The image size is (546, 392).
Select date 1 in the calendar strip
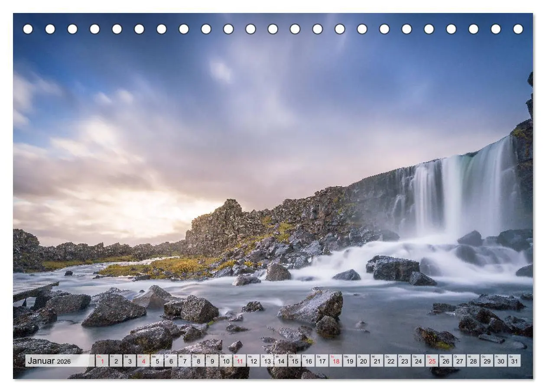(x=102, y=361)
